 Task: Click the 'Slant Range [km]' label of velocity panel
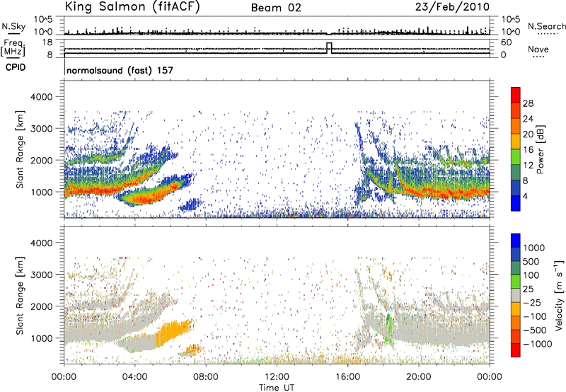(20, 295)
